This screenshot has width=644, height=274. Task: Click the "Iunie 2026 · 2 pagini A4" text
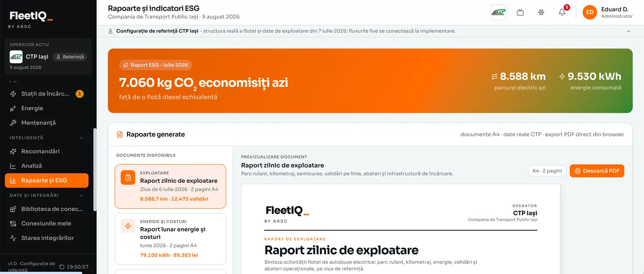168,245
